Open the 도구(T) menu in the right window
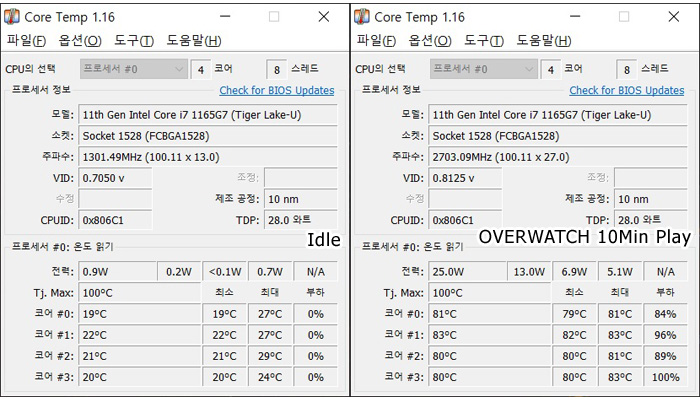The height and width of the screenshot is (400, 700). pos(484,41)
